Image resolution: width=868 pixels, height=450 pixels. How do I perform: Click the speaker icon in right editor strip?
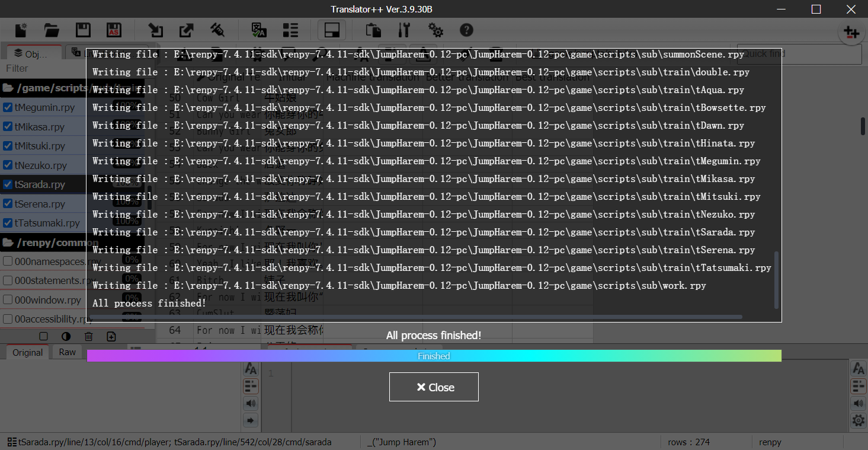858,404
